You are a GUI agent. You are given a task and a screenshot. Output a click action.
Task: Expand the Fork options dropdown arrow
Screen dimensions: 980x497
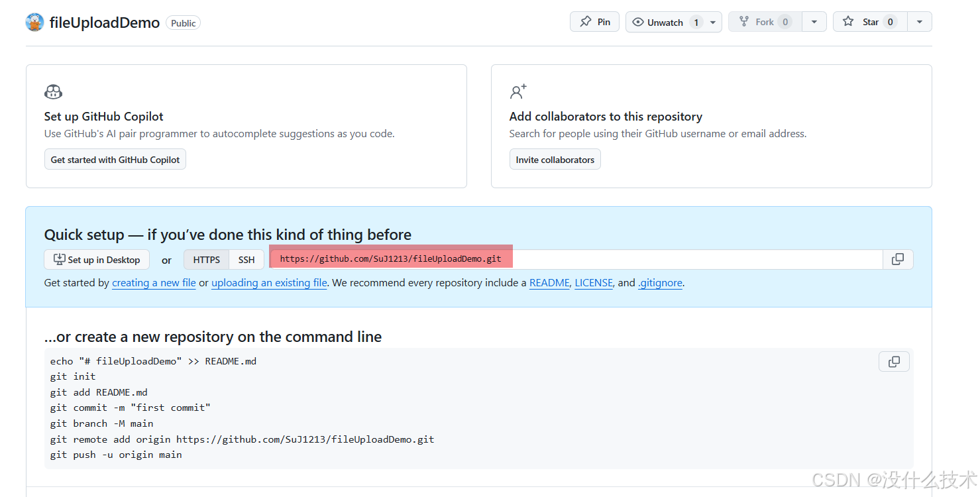pos(814,22)
